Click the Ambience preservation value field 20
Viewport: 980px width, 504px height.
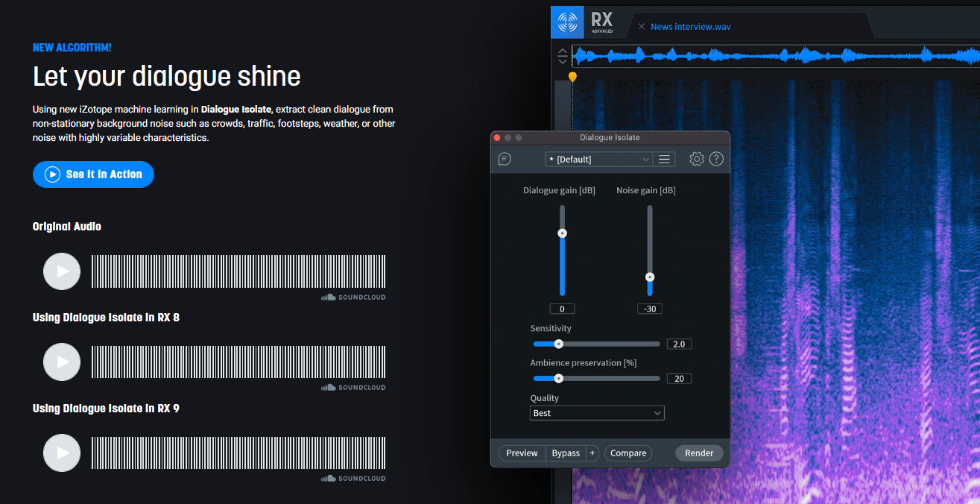click(x=679, y=379)
